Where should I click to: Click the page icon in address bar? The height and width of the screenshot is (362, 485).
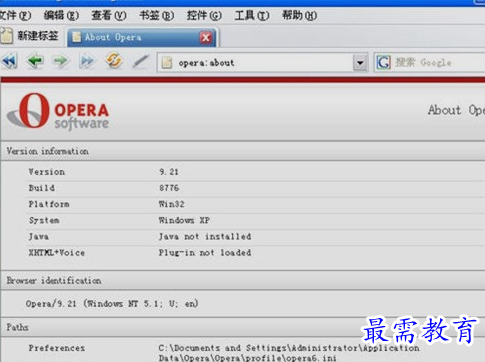coord(167,62)
